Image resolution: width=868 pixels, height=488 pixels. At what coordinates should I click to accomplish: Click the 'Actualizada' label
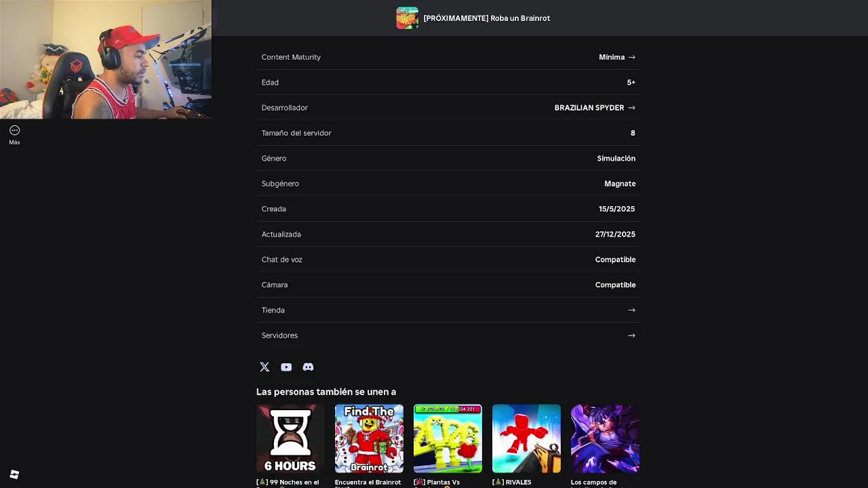click(x=281, y=235)
